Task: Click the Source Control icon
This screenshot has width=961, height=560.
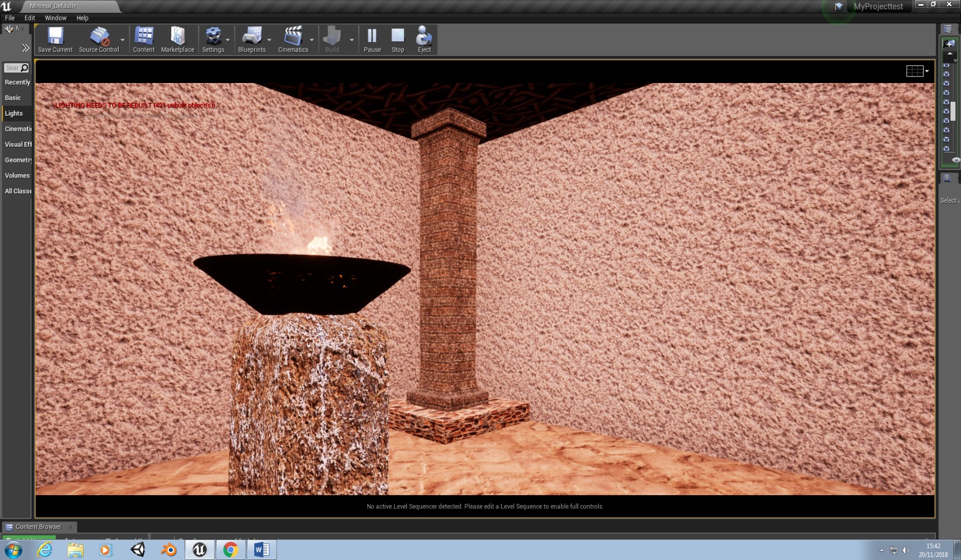Action: (99, 37)
